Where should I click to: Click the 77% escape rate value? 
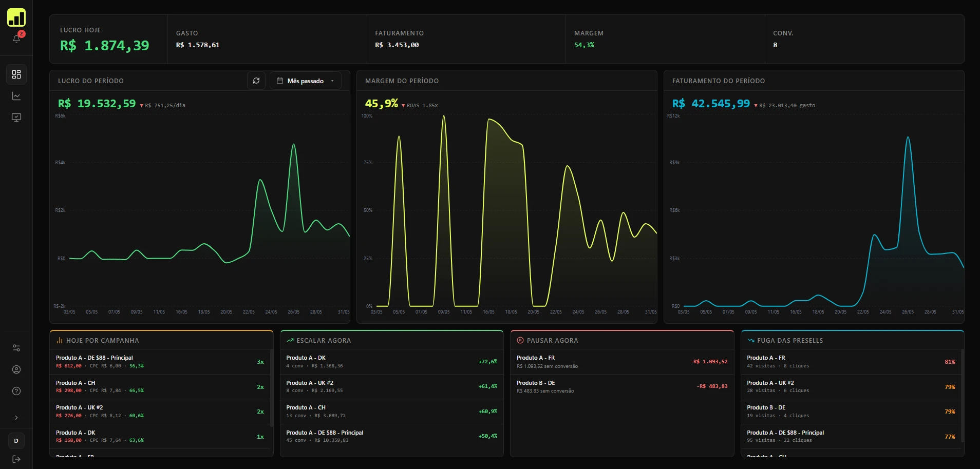click(x=950, y=437)
